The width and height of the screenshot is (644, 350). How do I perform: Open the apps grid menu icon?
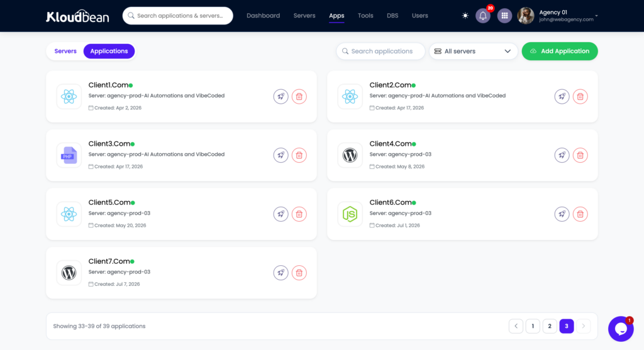(504, 16)
